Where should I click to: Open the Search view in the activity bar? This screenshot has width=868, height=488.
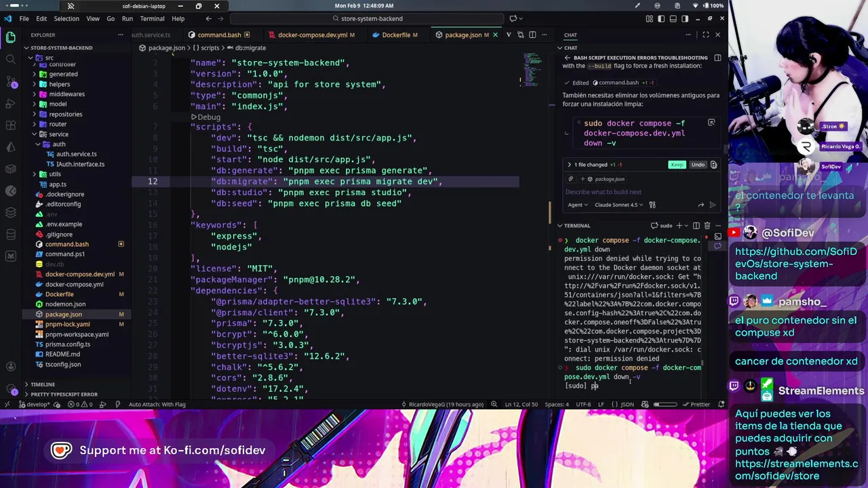[x=11, y=60]
